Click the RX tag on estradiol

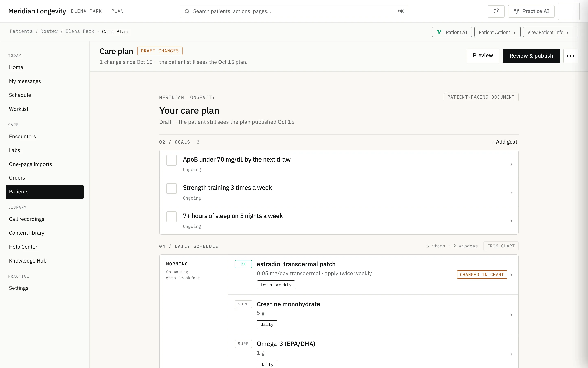(243, 264)
